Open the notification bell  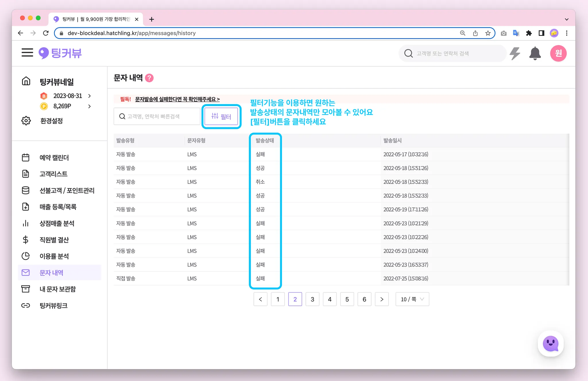pos(535,53)
